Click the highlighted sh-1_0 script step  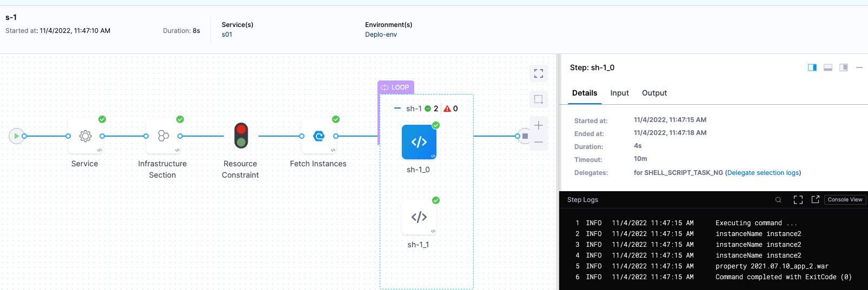(x=419, y=142)
